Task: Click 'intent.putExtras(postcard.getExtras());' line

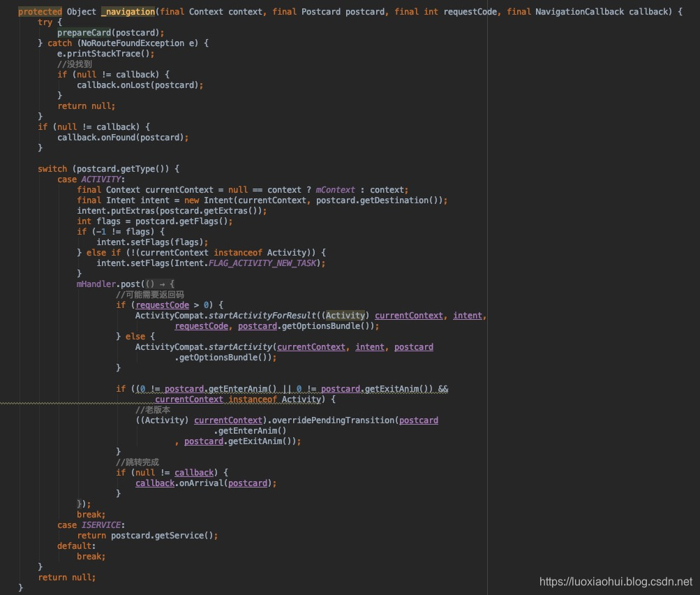Action: (172, 211)
